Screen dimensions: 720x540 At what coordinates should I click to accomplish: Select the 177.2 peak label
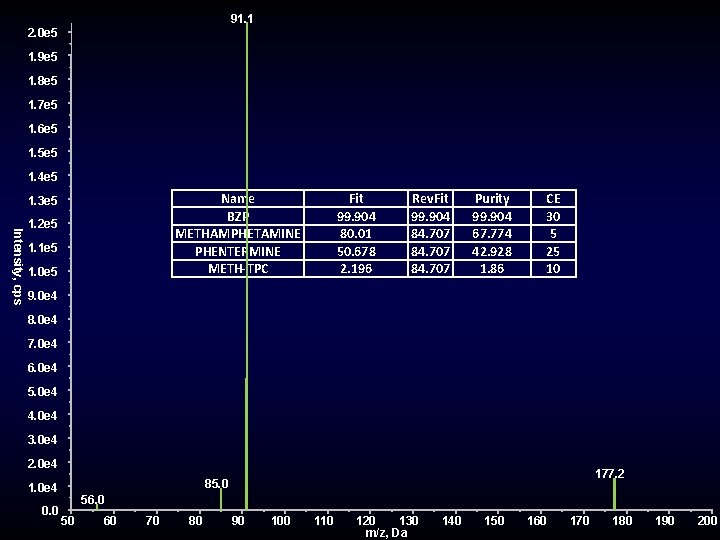tap(610, 473)
